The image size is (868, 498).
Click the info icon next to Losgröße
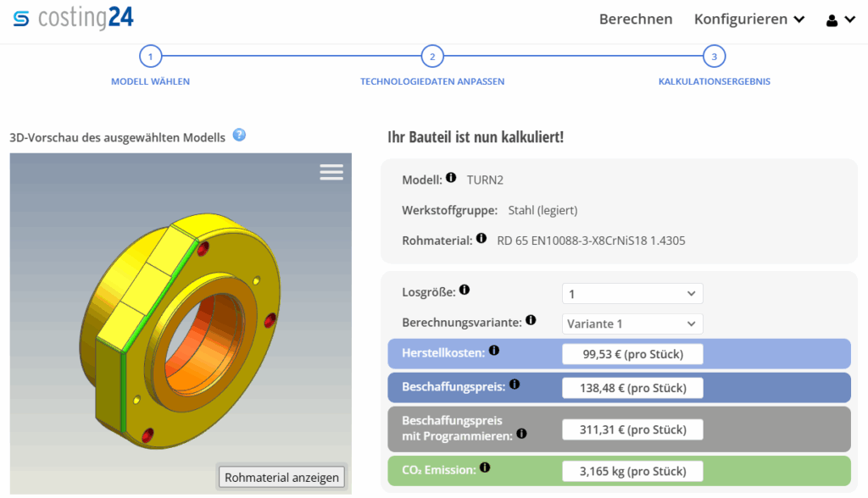(x=465, y=289)
